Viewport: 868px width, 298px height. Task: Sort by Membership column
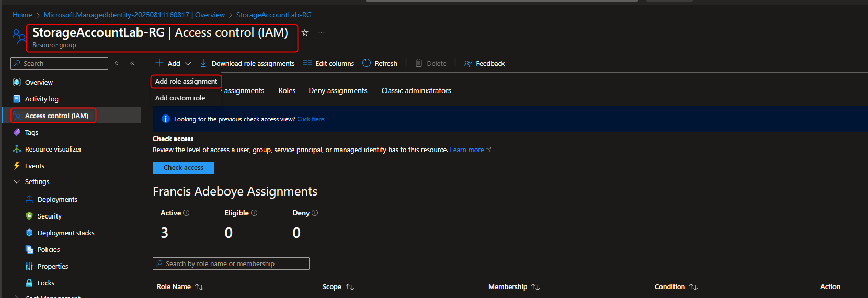pyautogui.click(x=514, y=286)
